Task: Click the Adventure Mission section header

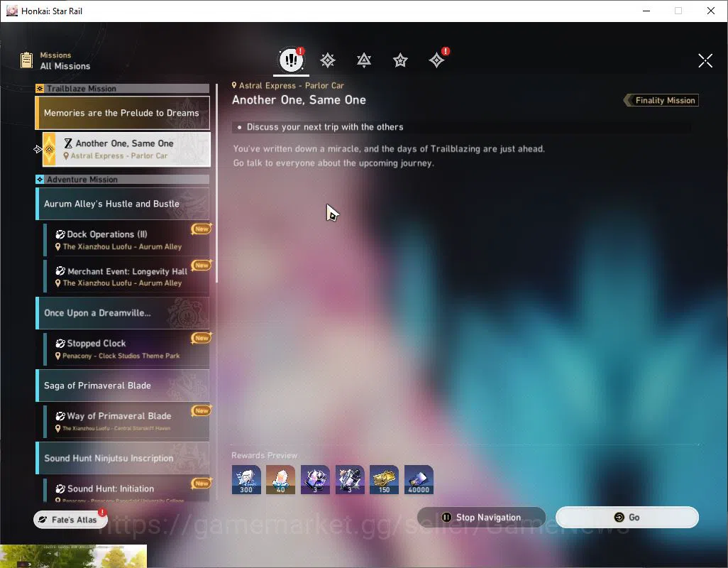Action: [x=123, y=179]
